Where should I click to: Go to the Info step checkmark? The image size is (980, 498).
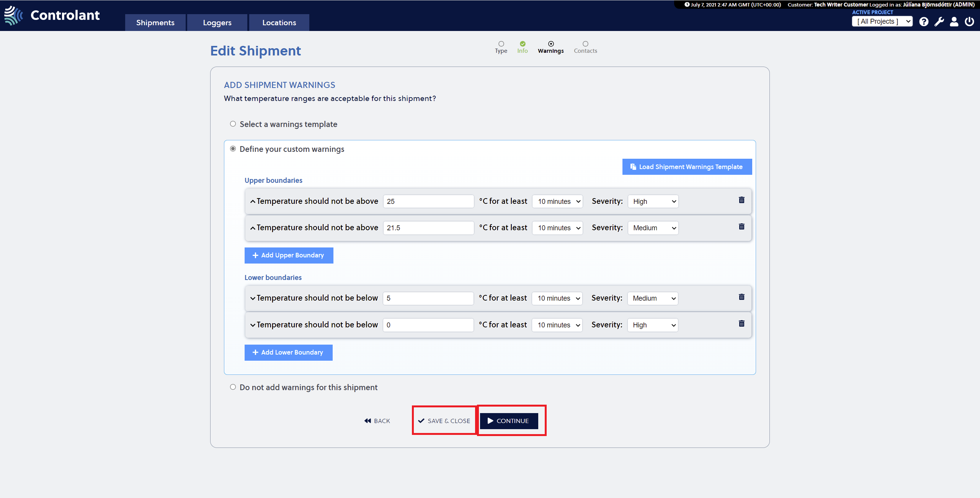click(x=523, y=44)
